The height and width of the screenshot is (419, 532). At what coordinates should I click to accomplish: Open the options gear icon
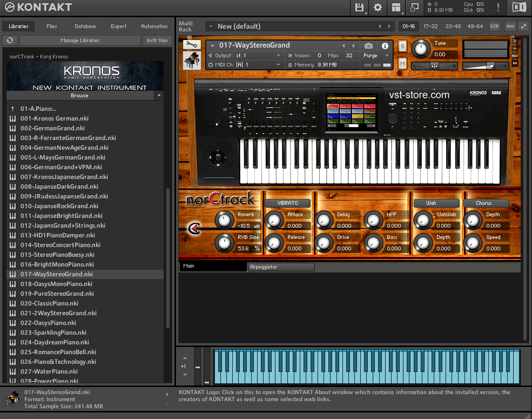click(x=378, y=8)
